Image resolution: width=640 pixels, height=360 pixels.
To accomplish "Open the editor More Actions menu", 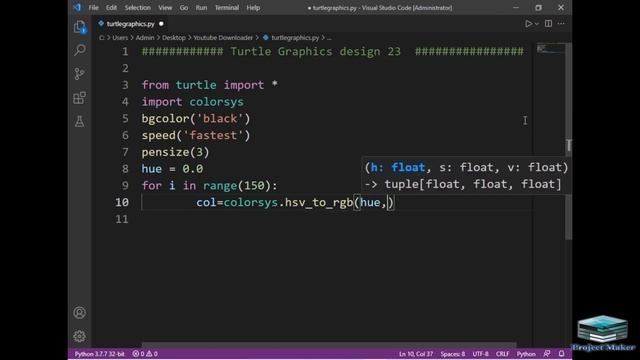I will (561, 24).
